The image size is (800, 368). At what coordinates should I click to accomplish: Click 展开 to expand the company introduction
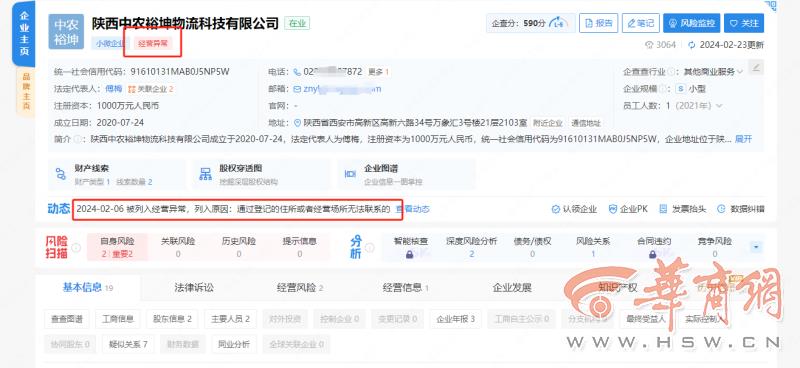tap(743, 139)
